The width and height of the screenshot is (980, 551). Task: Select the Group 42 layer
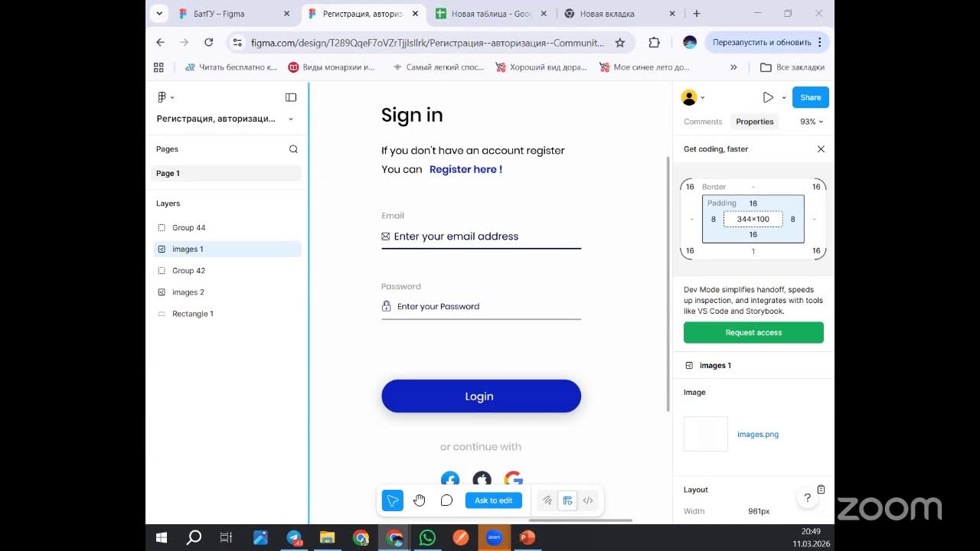pyautogui.click(x=226, y=271)
